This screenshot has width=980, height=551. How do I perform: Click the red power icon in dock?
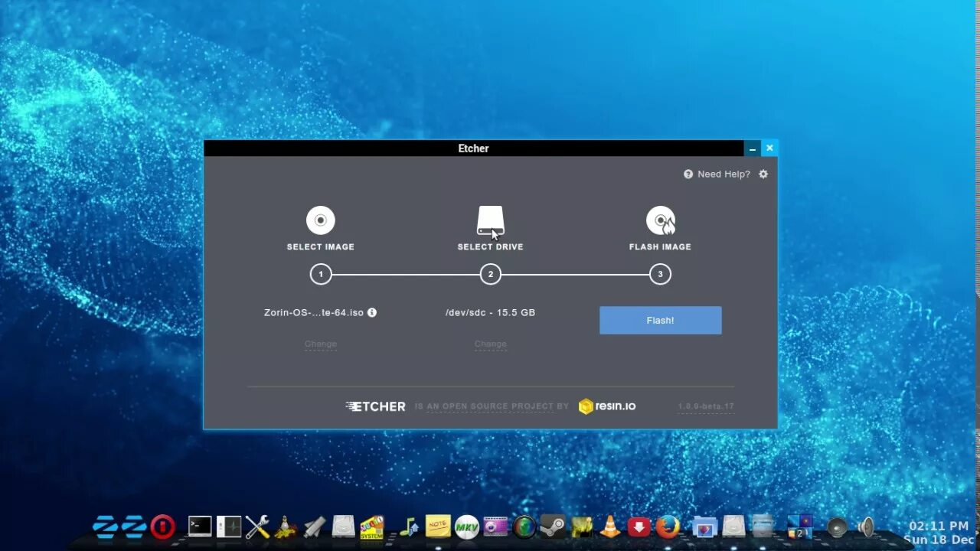162,527
